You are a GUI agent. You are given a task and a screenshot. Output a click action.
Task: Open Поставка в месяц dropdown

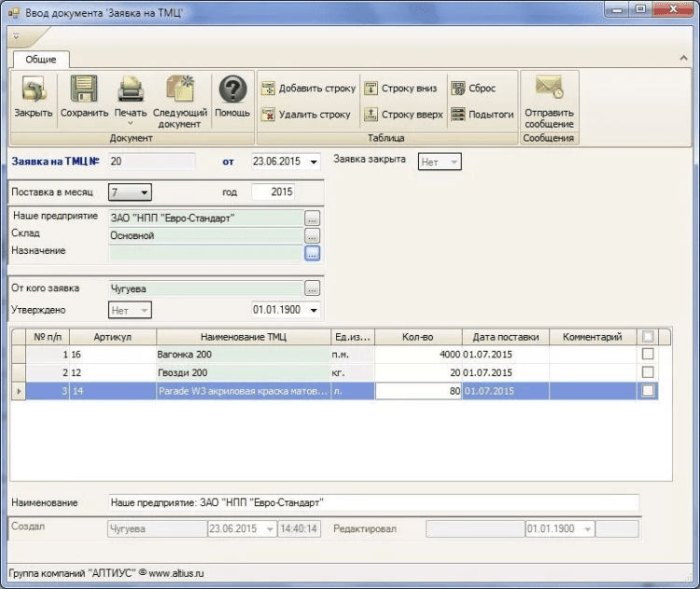(144, 192)
